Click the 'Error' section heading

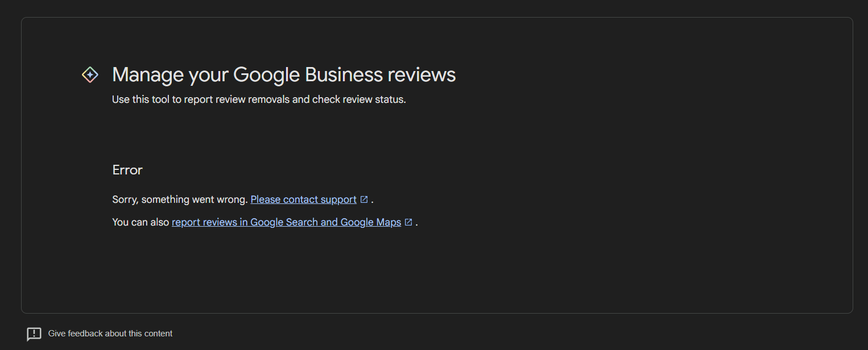[127, 170]
